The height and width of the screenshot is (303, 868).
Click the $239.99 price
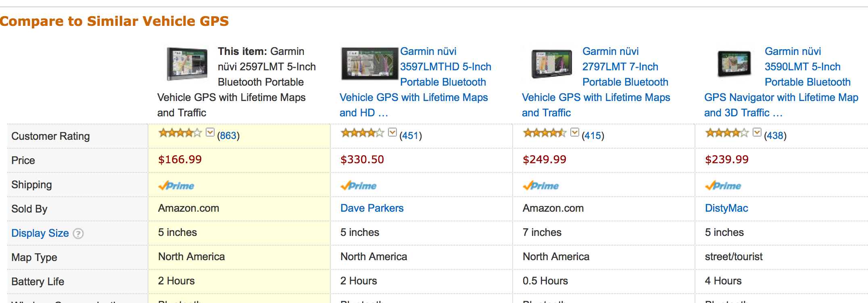727,160
